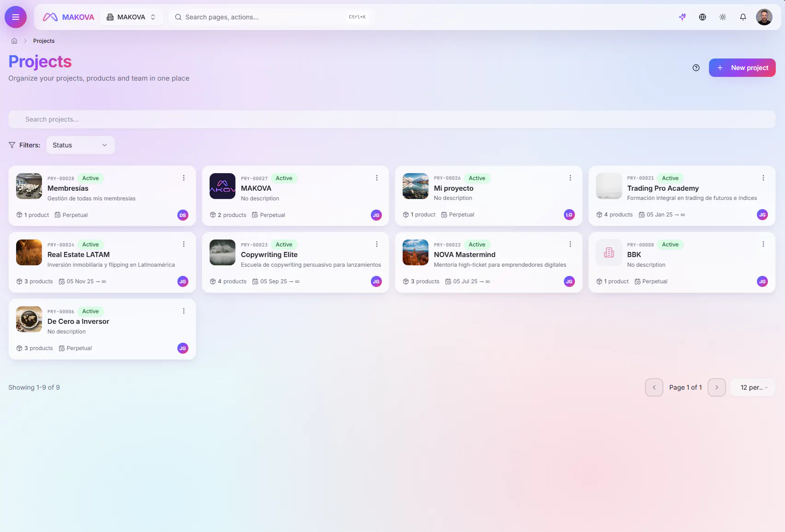Screen dimensions: 785x532
Task: Click '05 Jul 25 → ∞' date range
Action: [x=468, y=281]
